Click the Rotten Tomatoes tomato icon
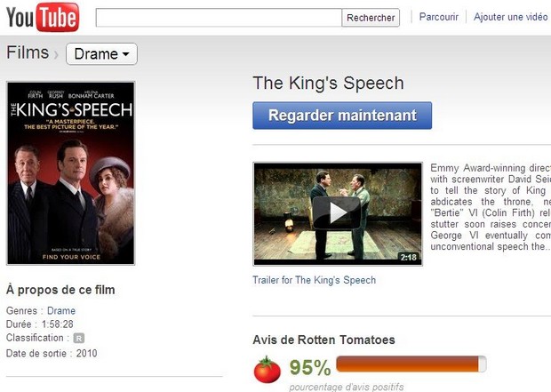 pyautogui.click(x=268, y=369)
